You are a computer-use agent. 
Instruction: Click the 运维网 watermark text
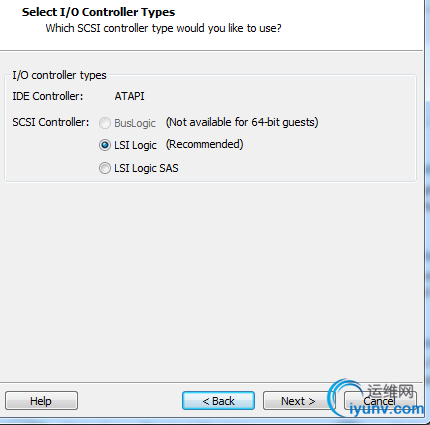390,391
